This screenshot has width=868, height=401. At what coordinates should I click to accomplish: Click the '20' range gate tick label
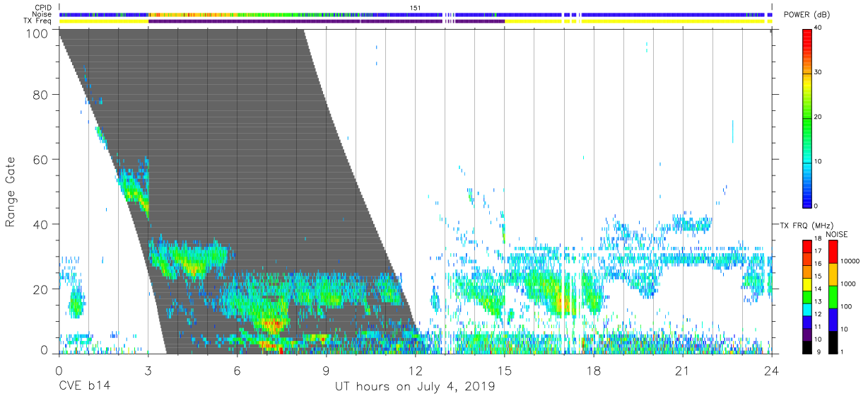[x=41, y=289]
